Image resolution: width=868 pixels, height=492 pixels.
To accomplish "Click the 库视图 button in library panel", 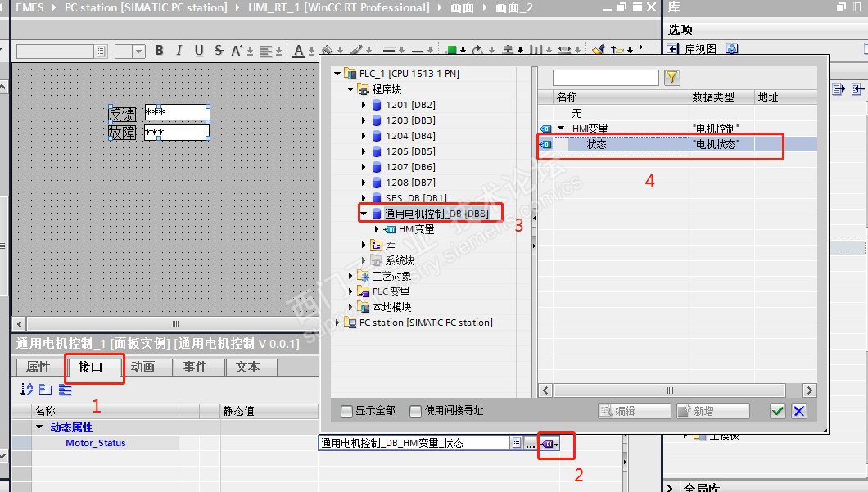I will (702, 49).
